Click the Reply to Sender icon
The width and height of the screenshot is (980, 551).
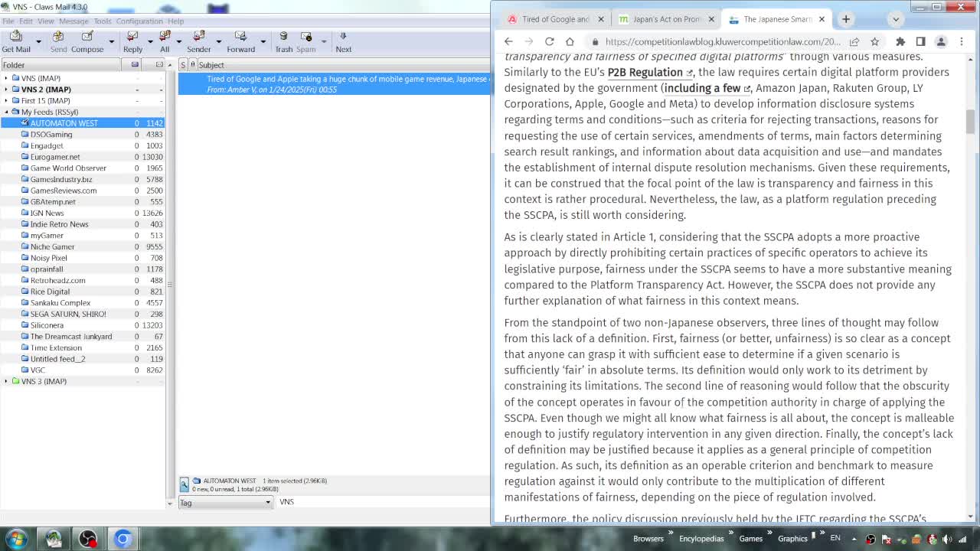199,37
